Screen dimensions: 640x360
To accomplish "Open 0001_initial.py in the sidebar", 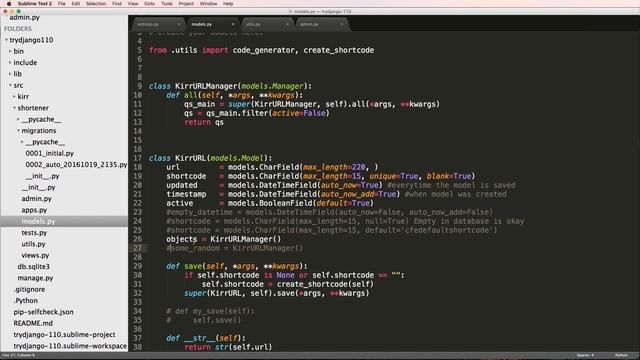I will click(x=49, y=153).
